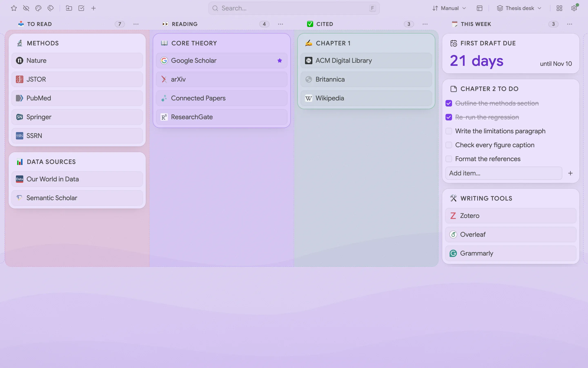Open the PubMed bookmark

(x=77, y=98)
